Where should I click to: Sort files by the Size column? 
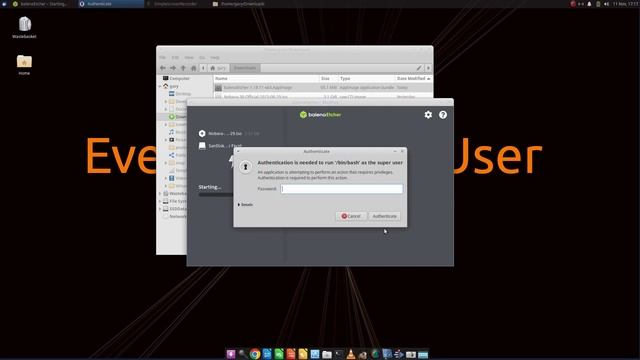pyautogui.click(x=329, y=78)
